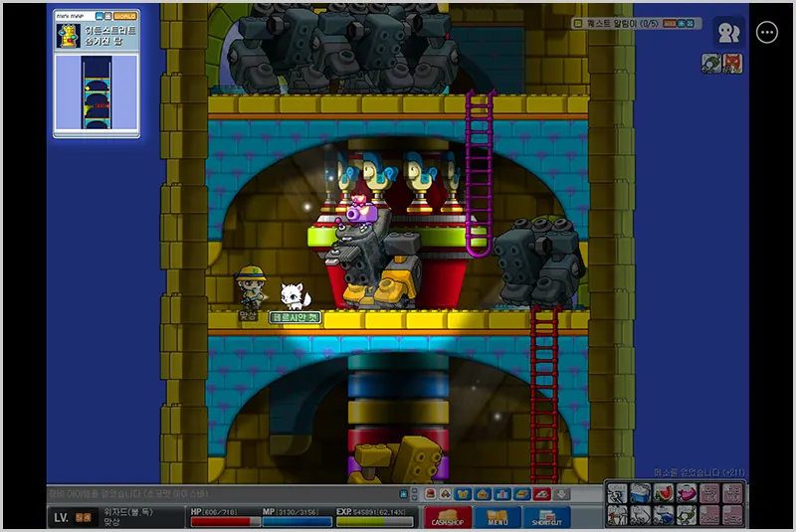Click the gray expand icon in minimap header
This screenshot has height=532, width=796.
[x=107, y=16]
